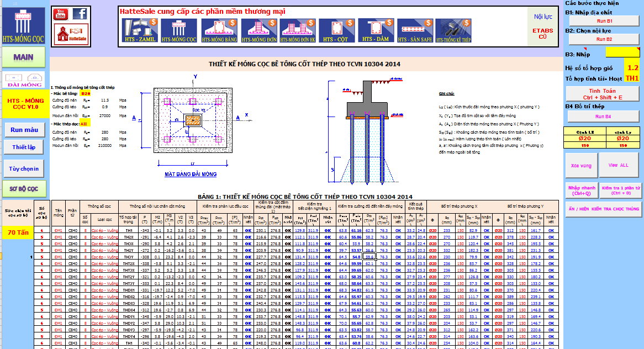Select the TH1 load combination cell
This screenshot has height=349, width=644.
click(632, 78)
